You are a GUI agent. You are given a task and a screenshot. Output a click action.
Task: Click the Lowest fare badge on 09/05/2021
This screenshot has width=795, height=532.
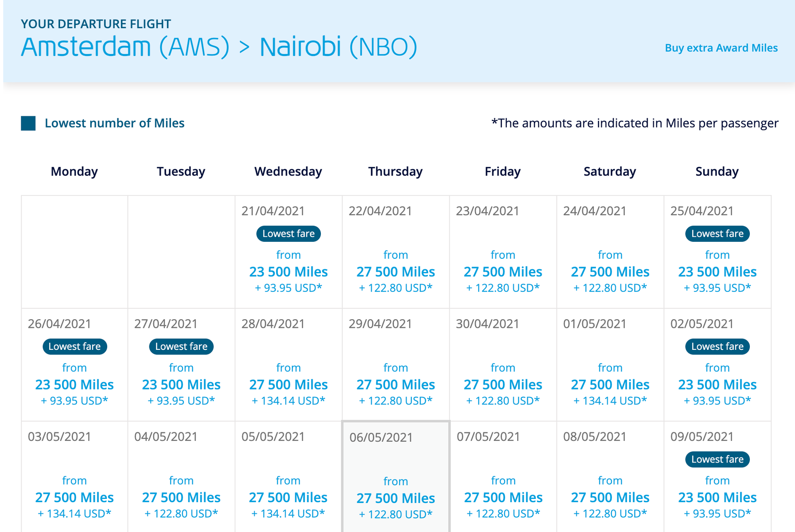[717, 460]
